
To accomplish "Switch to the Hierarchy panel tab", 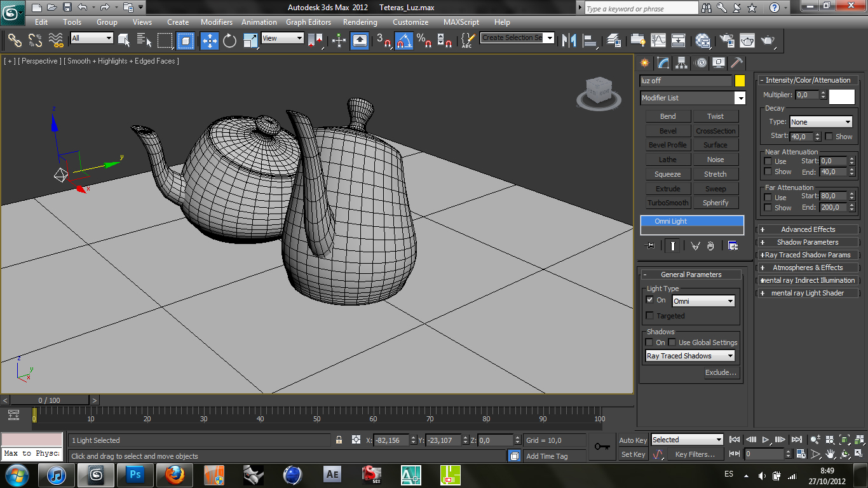I will pos(682,63).
